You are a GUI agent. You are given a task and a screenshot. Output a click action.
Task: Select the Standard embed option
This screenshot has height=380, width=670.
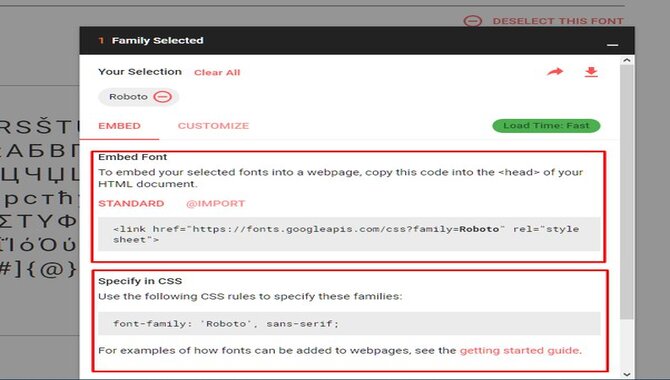131,203
